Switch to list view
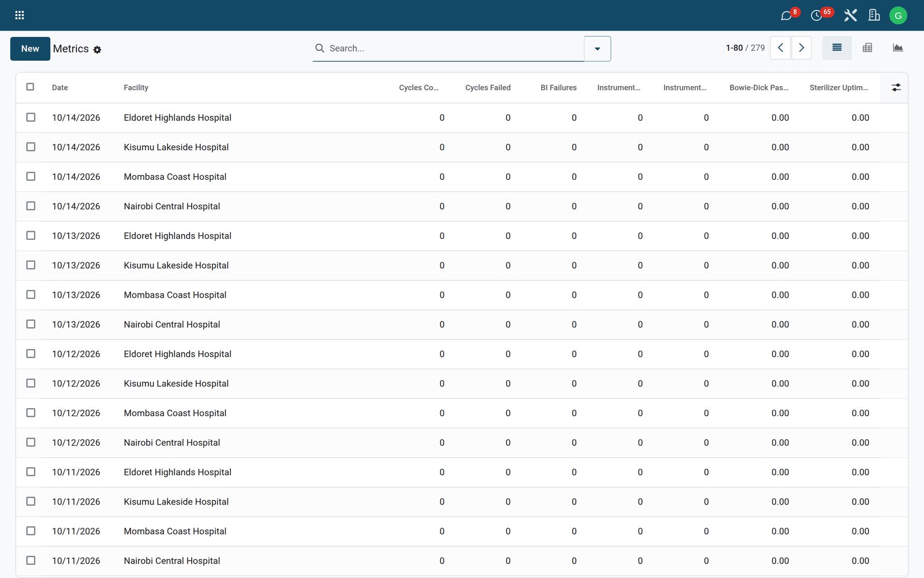Image resolution: width=924 pixels, height=578 pixels. [837, 48]
